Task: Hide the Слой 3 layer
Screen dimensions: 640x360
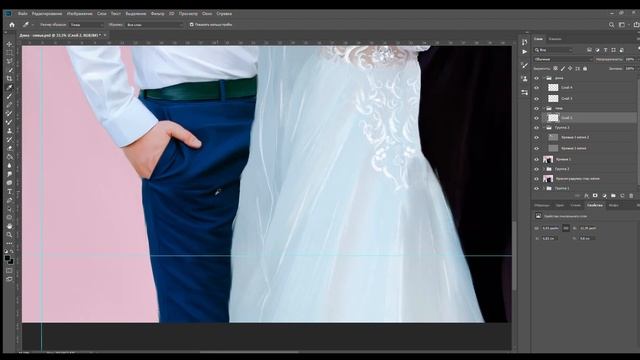Action: [x=537, y=99]
